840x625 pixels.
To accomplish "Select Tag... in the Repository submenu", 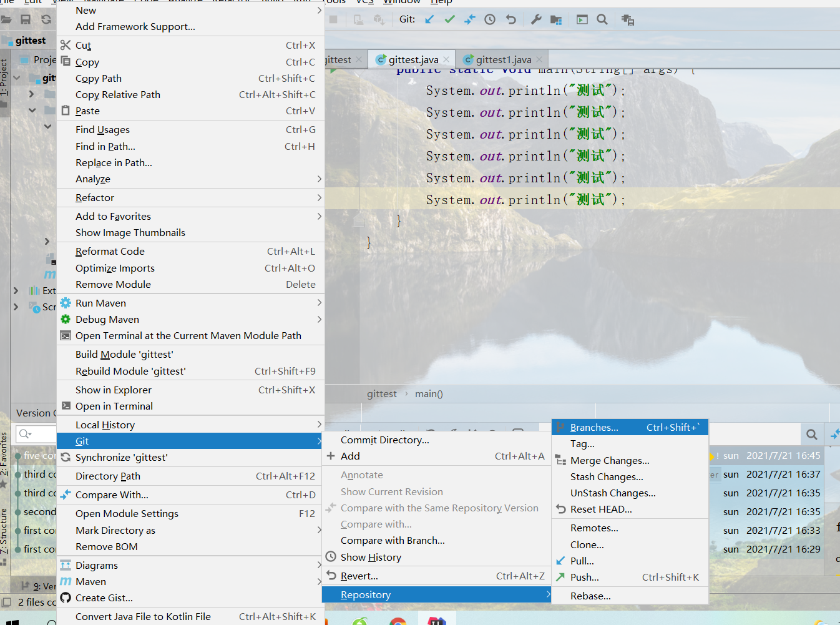I will coord(630,443).
